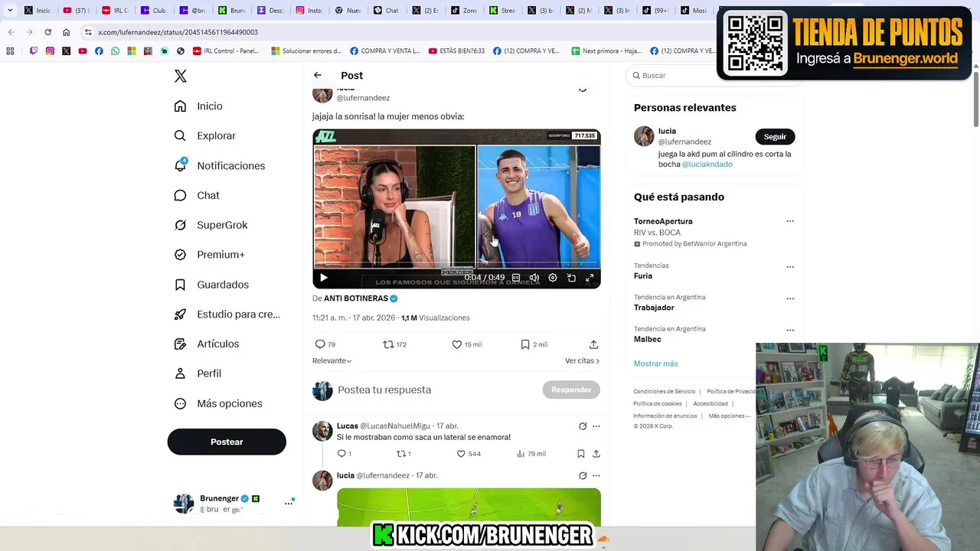
Task: Open the IRL Control - Panel bookmark
Action: [226, 51]
